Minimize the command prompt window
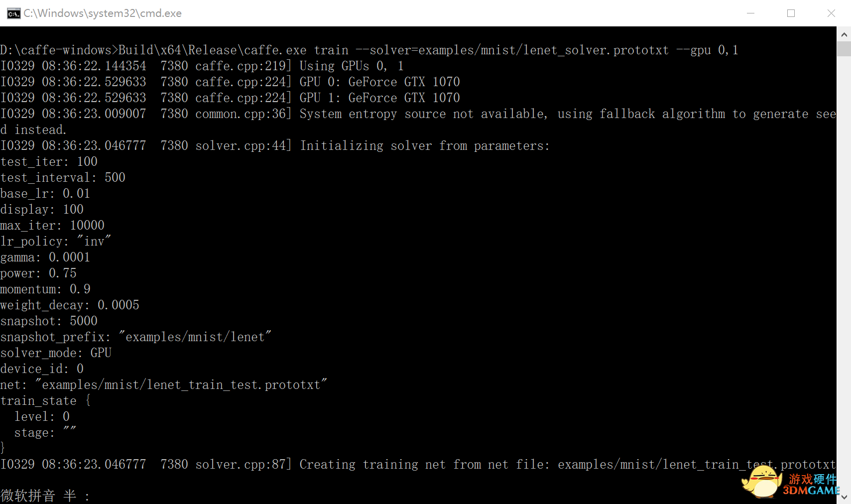This screenshot has width=851, height=504. point(750,13)
